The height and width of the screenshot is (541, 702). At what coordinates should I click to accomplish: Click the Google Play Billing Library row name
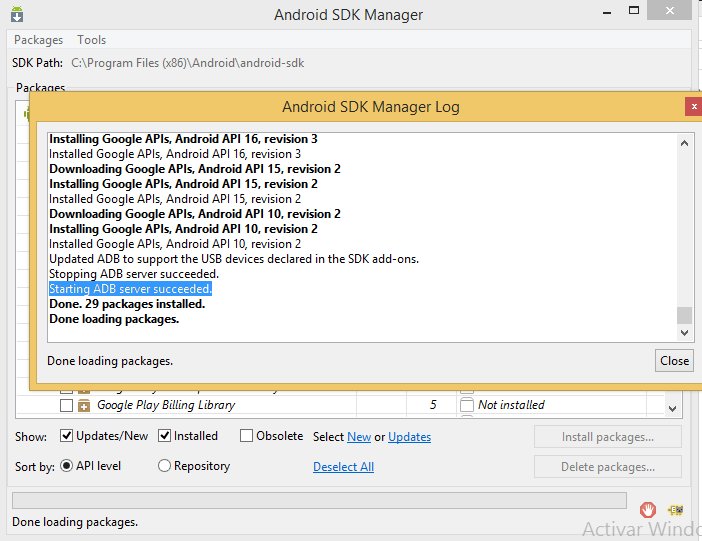pyautogui.click(x=166, y=405)
